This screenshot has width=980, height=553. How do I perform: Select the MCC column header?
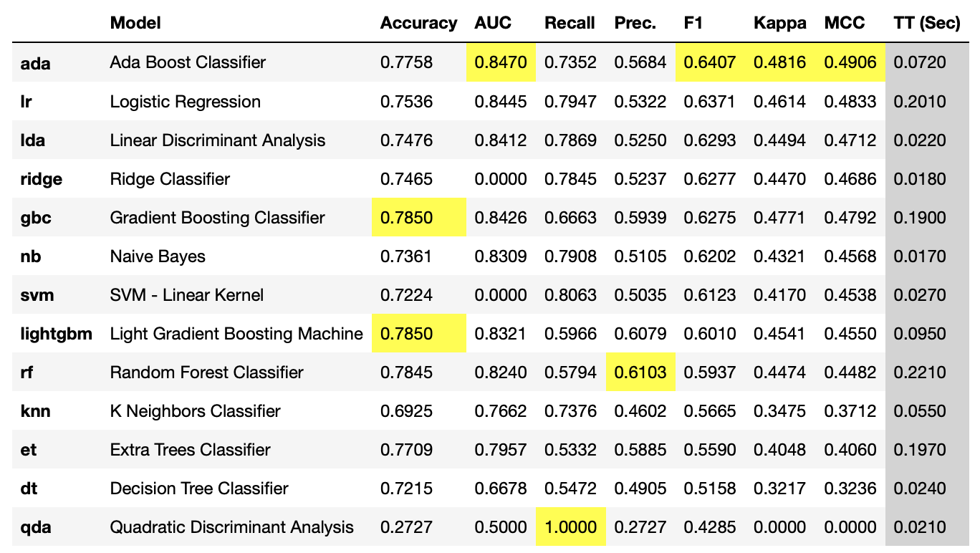pyautogui.click(x=845, y=23)
